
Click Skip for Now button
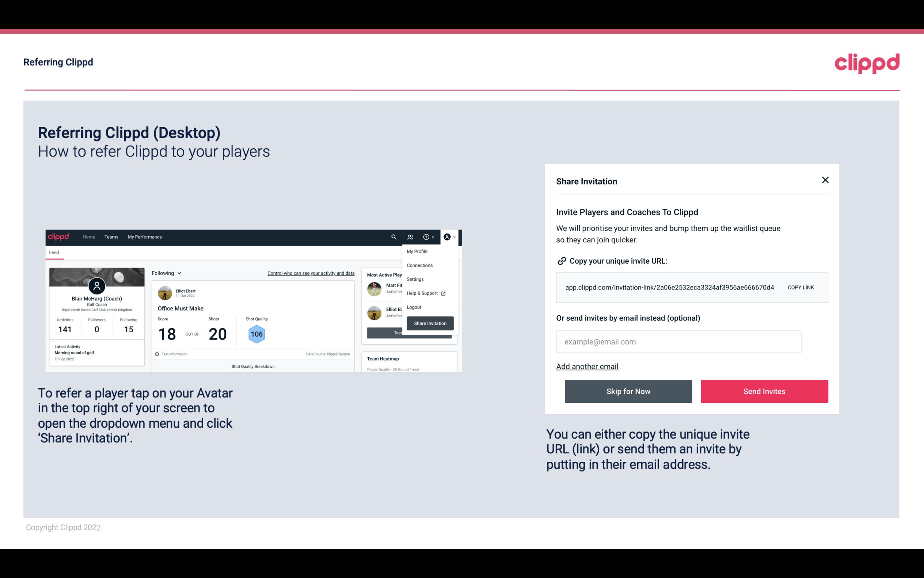(628, 391)
